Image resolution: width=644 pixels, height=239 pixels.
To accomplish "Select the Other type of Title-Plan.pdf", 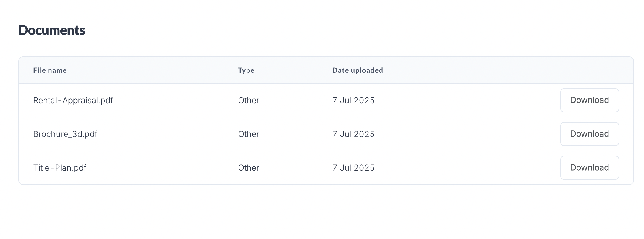I will coord(249,168).
